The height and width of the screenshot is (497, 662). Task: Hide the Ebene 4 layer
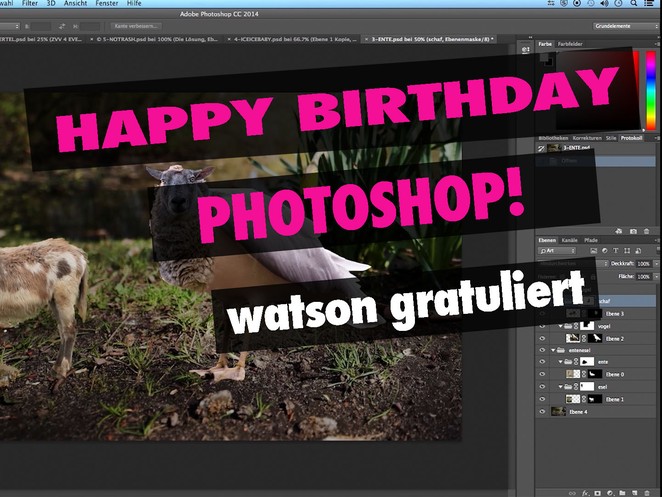tap(543, 411)
